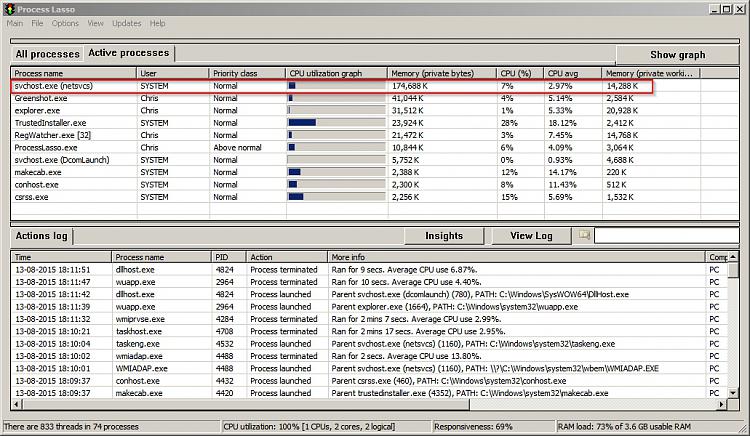750x436 pixels.
Task: Select the TrustedInstaller.exe process row
Action: (x=375, y=123)
